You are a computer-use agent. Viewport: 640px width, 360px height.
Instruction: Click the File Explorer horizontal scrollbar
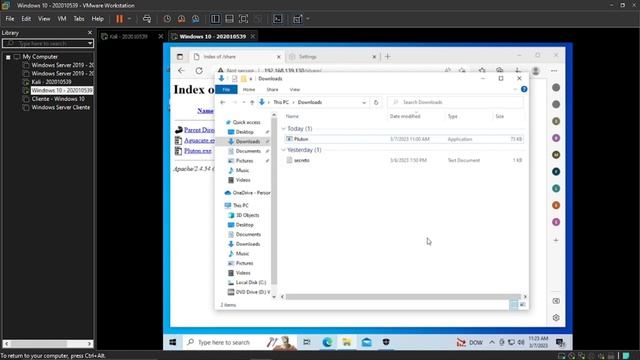click(403, 297)
